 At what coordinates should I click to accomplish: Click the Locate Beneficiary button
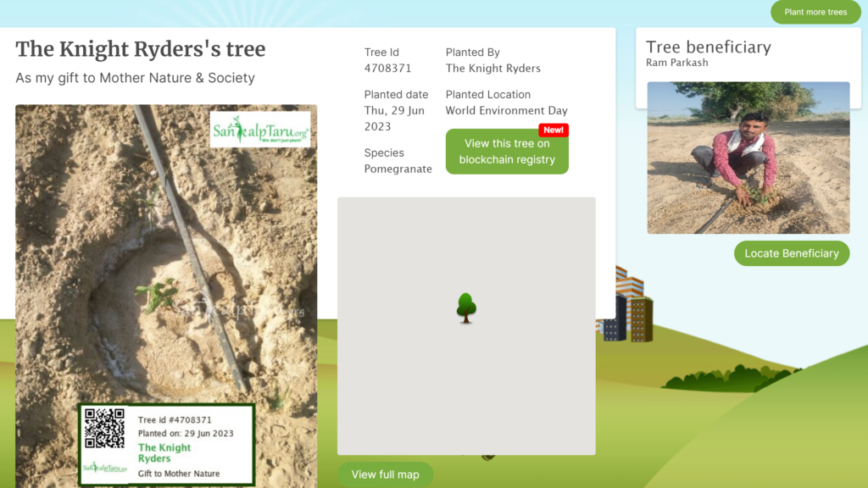pos(792,253)
